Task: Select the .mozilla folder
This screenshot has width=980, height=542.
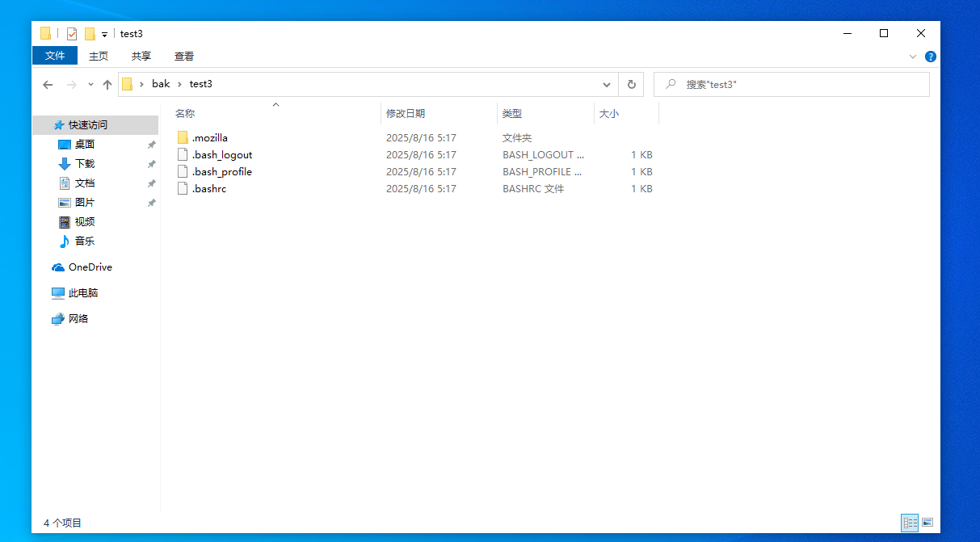Action: (x=210, y=138)
